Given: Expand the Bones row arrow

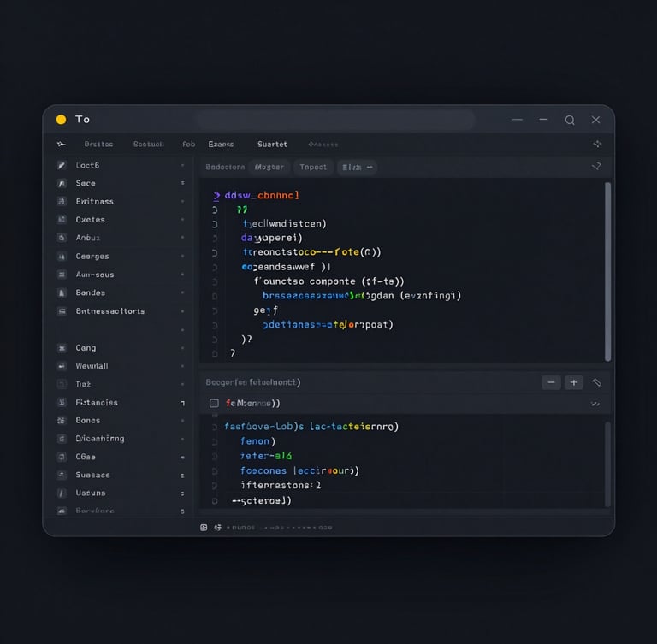Looking at the screenshot, I should (x=182, y=421).
